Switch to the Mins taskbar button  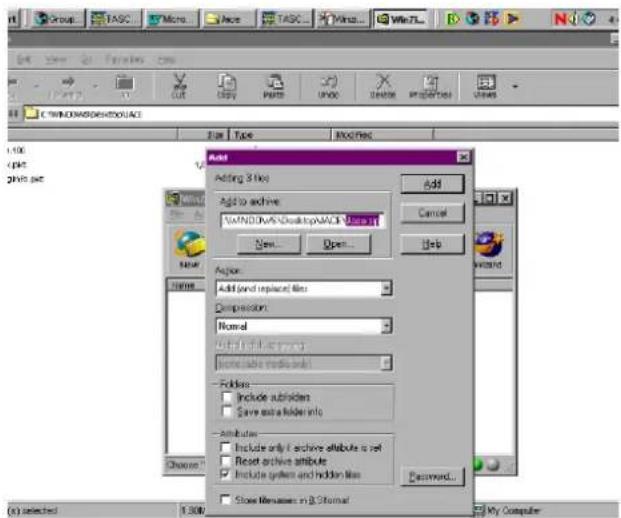coord(343,19)
